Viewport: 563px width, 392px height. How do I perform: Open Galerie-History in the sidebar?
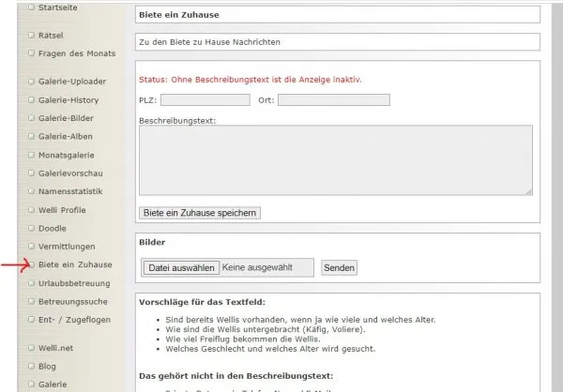(68, 100)
